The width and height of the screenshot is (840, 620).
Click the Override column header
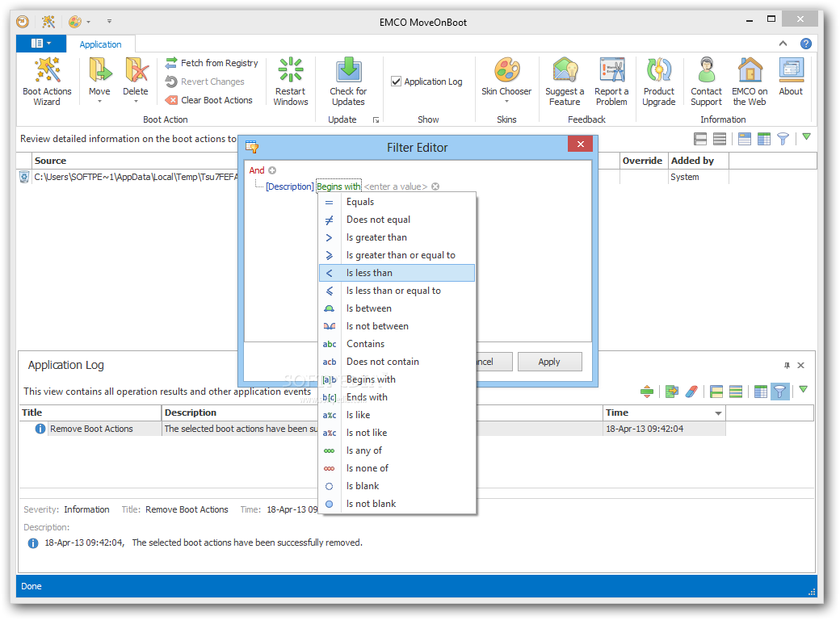coord(642,161)
